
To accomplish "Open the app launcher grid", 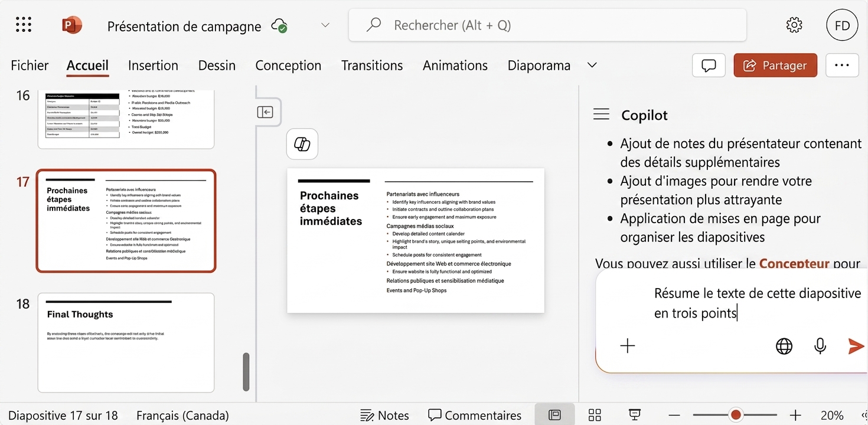I will point(24,25).
